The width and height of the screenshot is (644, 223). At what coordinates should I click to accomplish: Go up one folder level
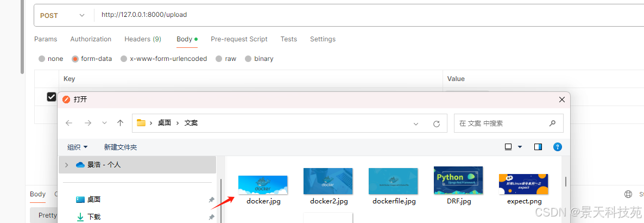[121, 123]
